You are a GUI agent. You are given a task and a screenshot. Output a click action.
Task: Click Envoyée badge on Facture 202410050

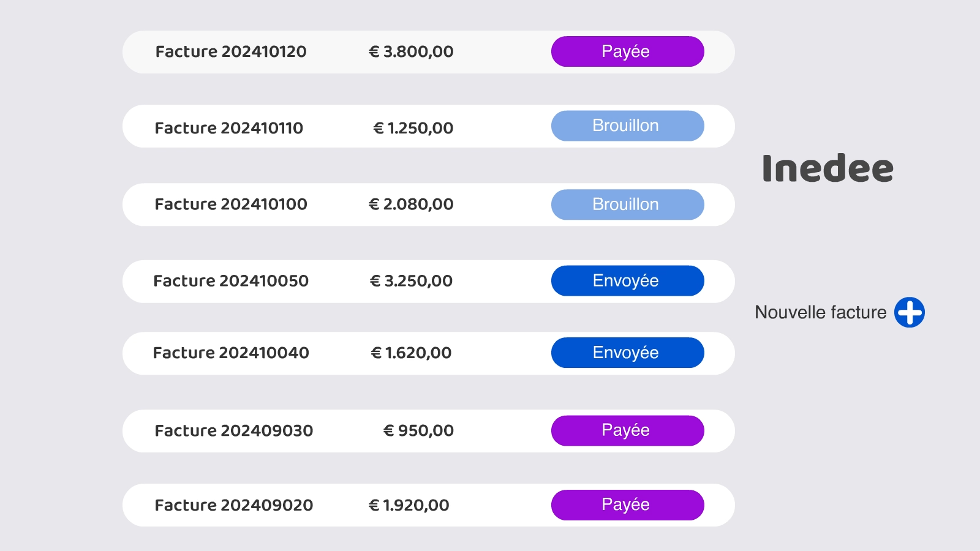(x=627, y=280)
